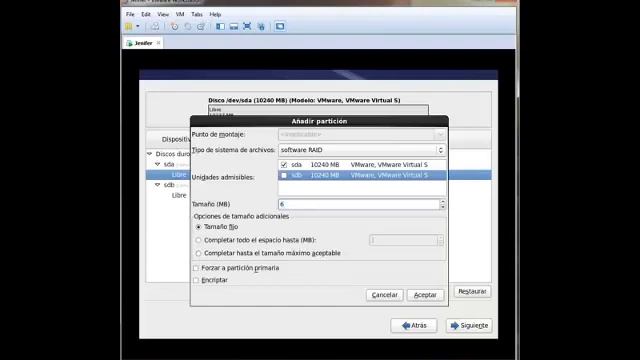The height and width of the screenshot is (360, 640).
Task: Open the View menu
Action: click(163, 14)
